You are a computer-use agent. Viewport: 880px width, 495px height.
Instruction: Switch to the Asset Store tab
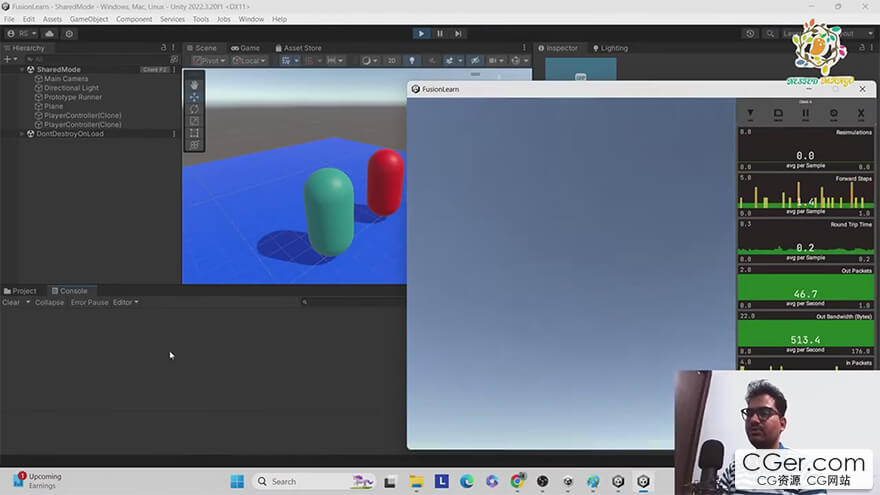pos(298,48)
